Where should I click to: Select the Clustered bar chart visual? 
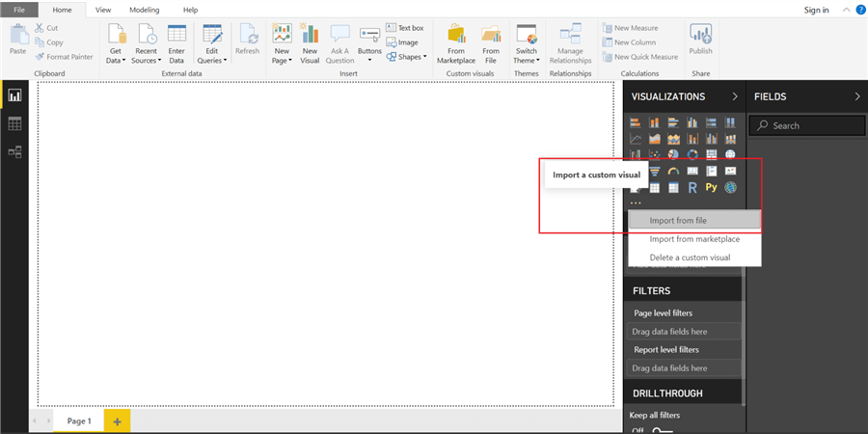tap(673, 122)
